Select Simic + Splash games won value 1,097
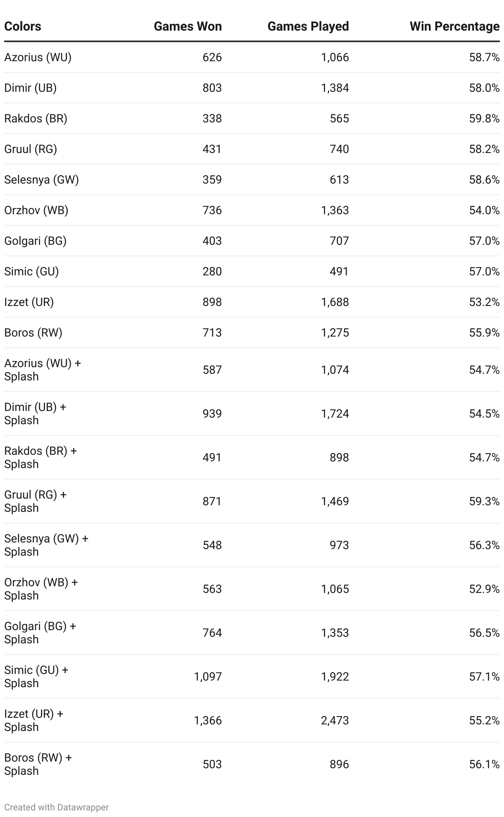This screenshot has height=817, width=504. [208, 676]
